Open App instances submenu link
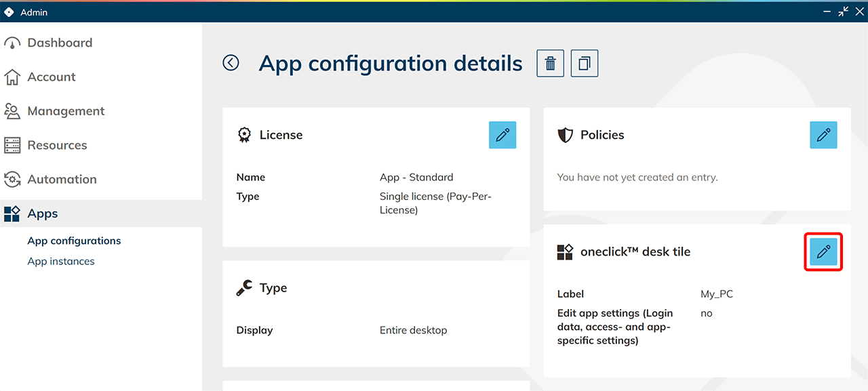The image size is (868, 391). pos(61,262)
